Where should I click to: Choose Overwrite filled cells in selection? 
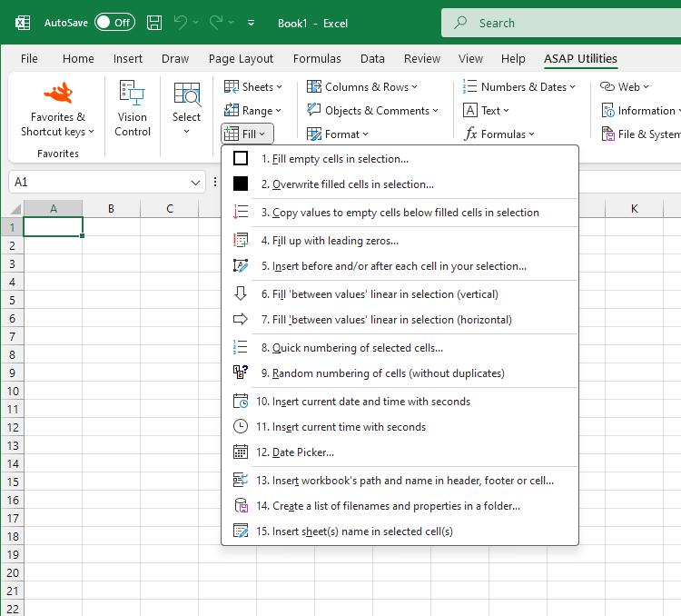400,184
